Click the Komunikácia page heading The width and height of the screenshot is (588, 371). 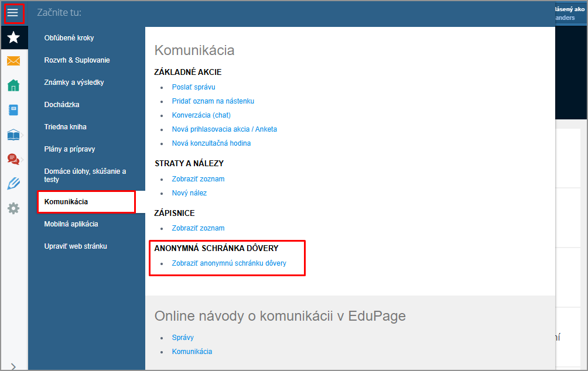click(194, 50)
